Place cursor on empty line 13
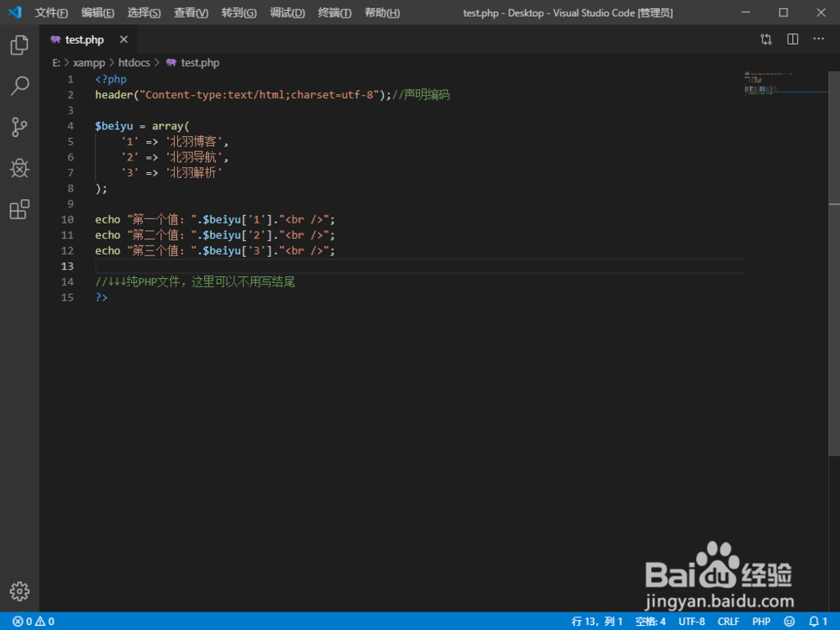This screenshot has height=630, width=840. coord(419,266)
